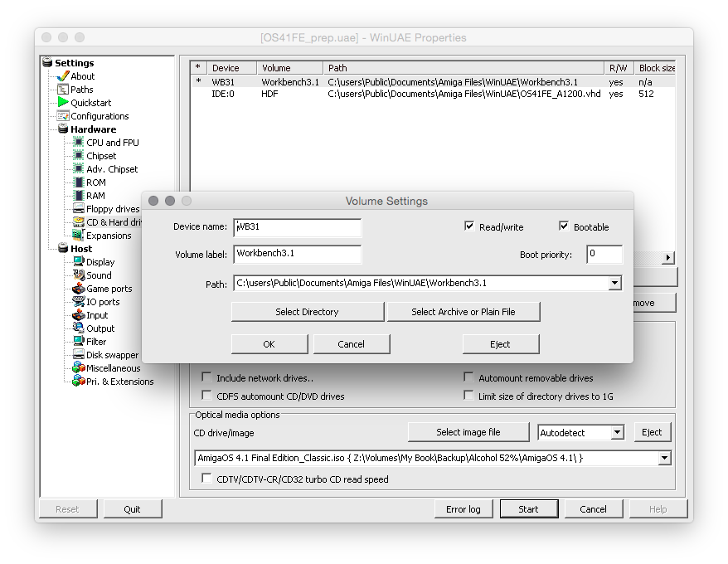Click the Pri. & Extensions icon
The image size is (728, 564).
[79, 381]
